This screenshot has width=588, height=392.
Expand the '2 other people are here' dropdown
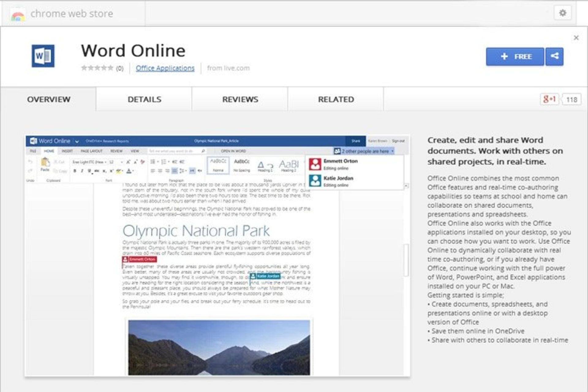[393, 151]
